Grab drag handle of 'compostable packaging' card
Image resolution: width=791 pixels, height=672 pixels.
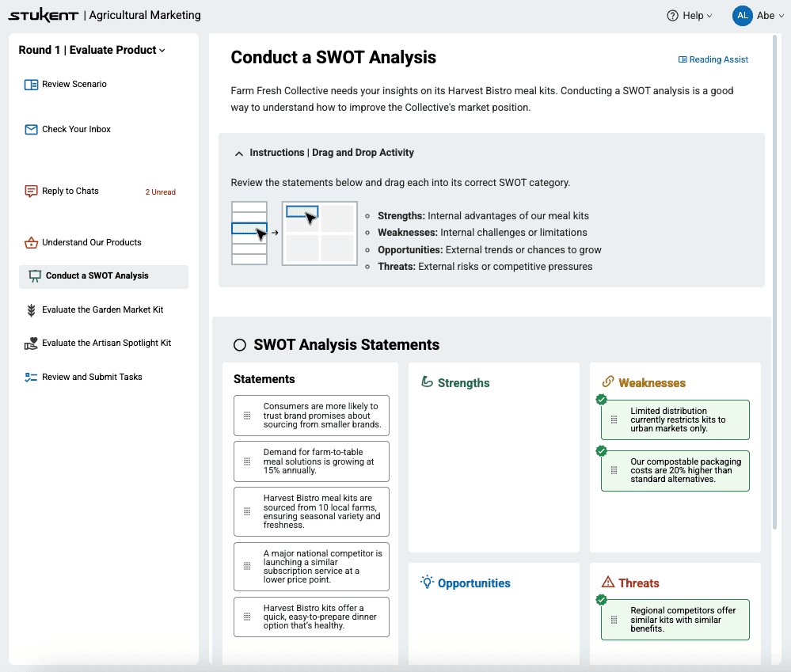tap(614, 470)
